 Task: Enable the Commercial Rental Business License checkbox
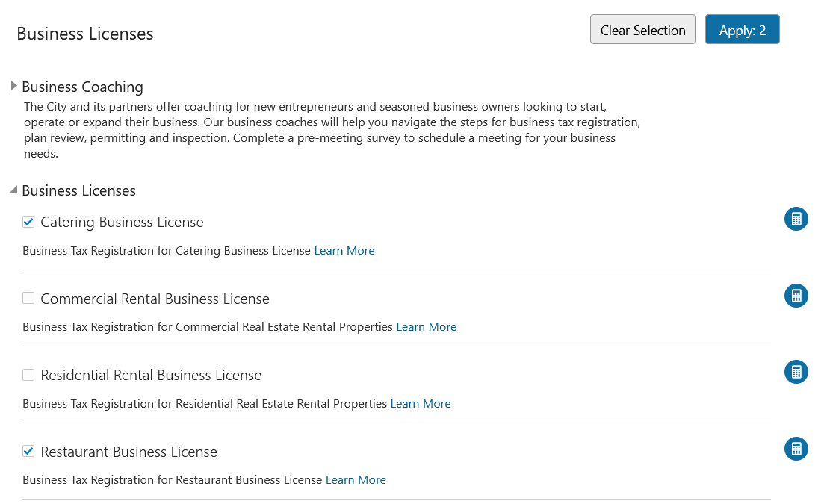pos(28,298)
